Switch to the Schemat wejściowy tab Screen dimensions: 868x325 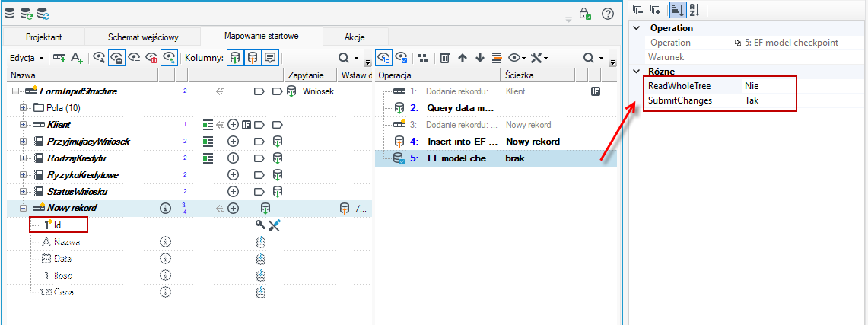[x=143, y=37]
